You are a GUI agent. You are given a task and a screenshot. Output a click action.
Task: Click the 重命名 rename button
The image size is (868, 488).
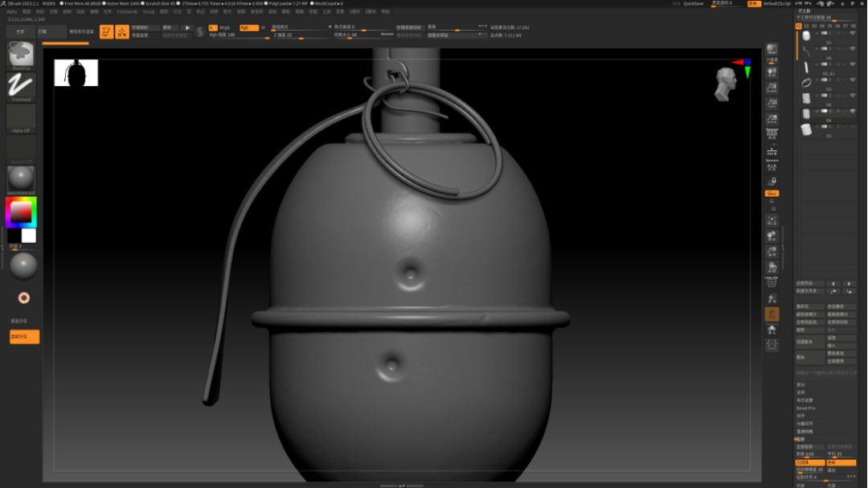pyautogui.click(x=809, y=306)
